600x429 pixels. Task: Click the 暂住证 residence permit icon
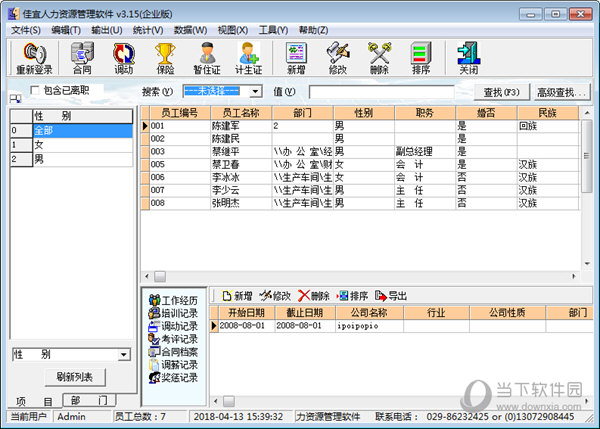point(207,58)
